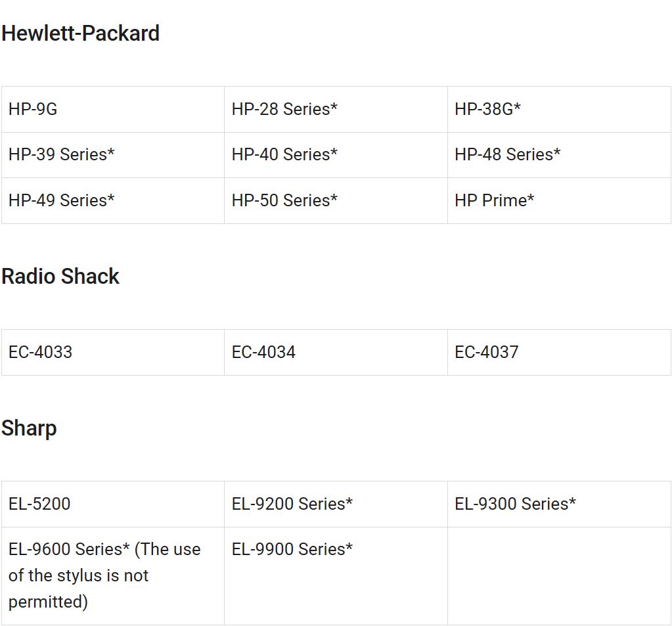Select the HP-40 Series* cell
The width and height of the screenshot is (672, 626).
(x=336, y=154)
